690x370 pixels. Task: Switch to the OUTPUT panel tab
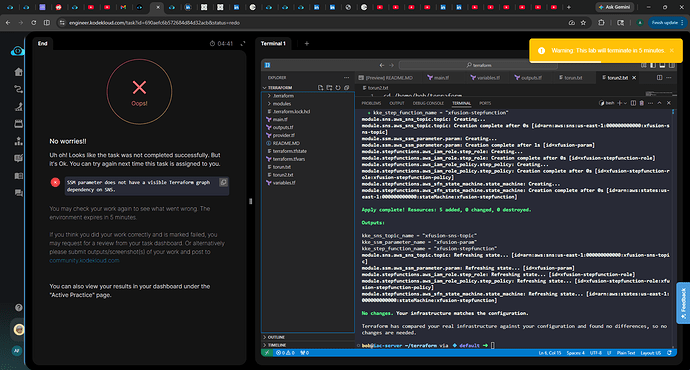pos(396,103)
